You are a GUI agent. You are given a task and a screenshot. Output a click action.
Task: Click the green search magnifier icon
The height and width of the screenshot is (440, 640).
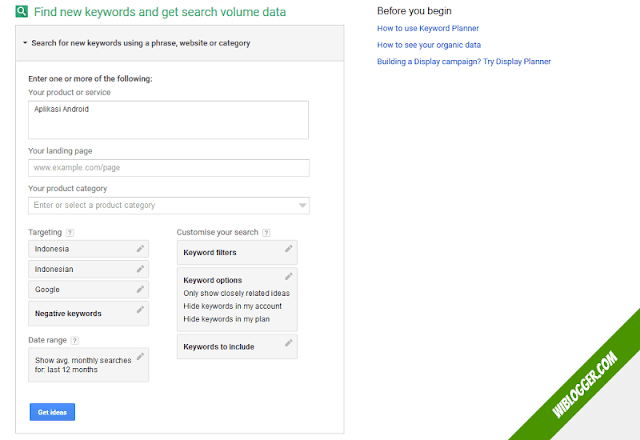point(22,11)
